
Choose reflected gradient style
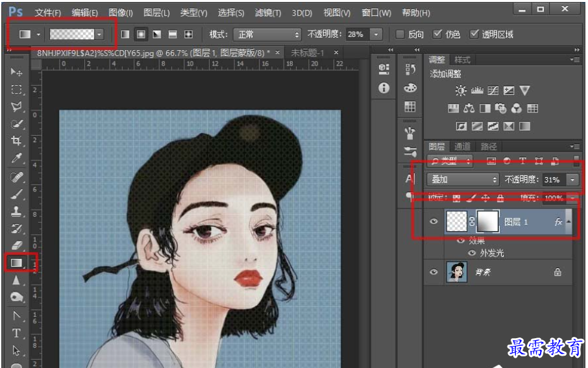tap(173, 34)
